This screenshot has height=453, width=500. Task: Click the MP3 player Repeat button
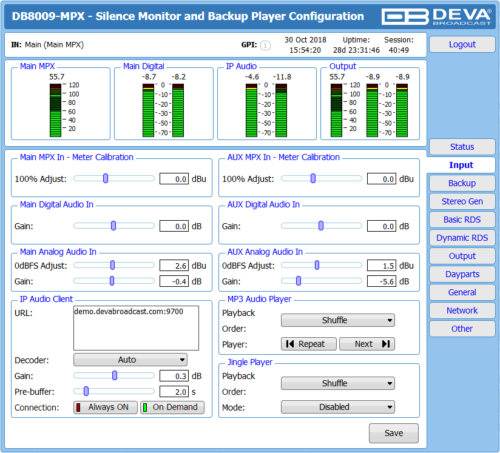pos(309,344)
